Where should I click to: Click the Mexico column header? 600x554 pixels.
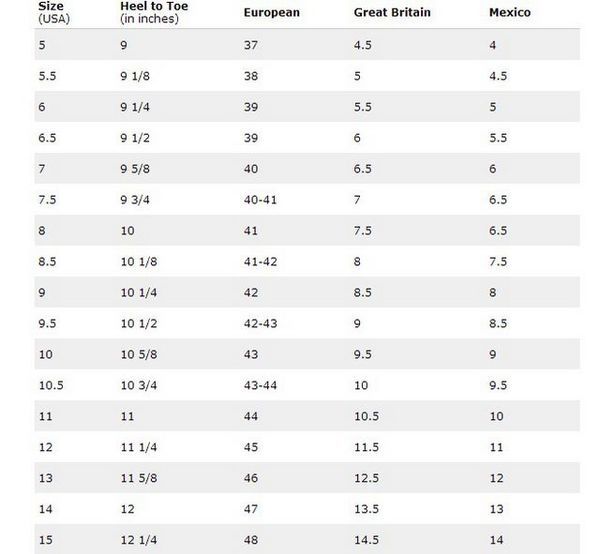pyautogui.click(x=510, y=13)
